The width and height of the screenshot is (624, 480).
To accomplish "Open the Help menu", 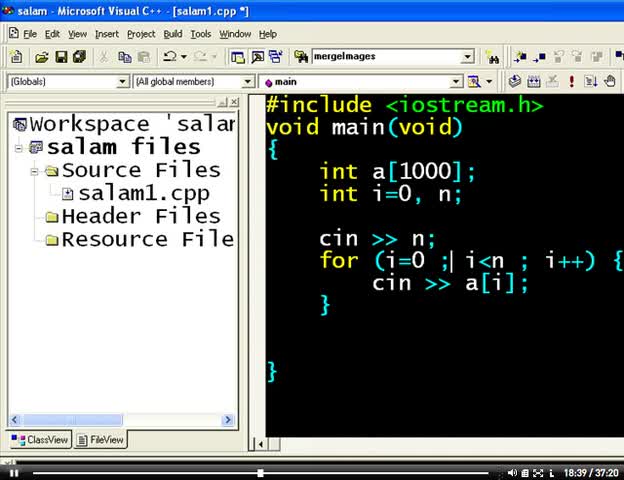I will [x=268, y=34].
